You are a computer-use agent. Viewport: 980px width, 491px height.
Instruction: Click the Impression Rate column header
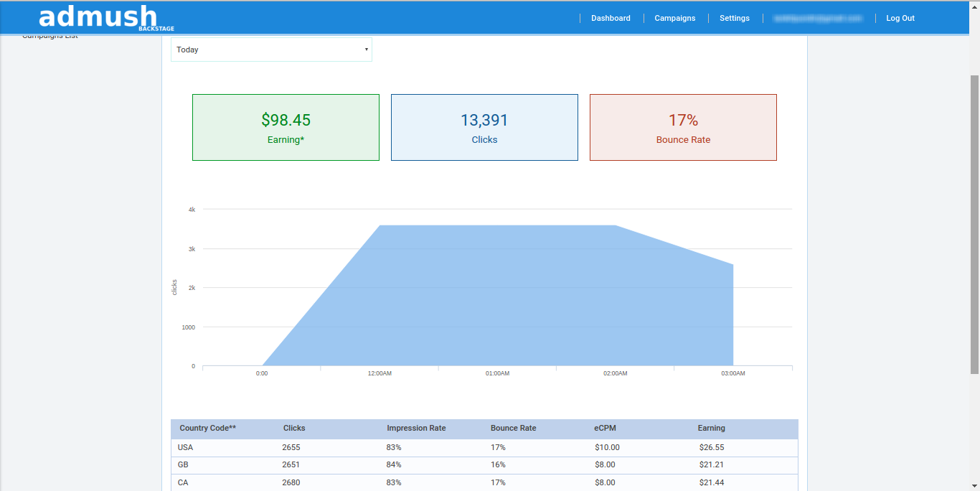pyautogui.click(x=416, y=428)
